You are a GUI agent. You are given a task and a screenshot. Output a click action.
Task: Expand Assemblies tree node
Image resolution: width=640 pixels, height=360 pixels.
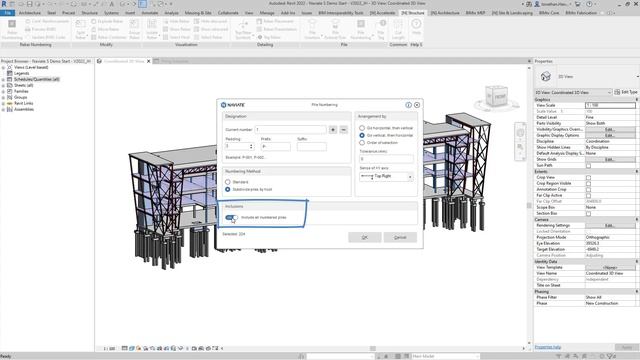click(3, 109)
